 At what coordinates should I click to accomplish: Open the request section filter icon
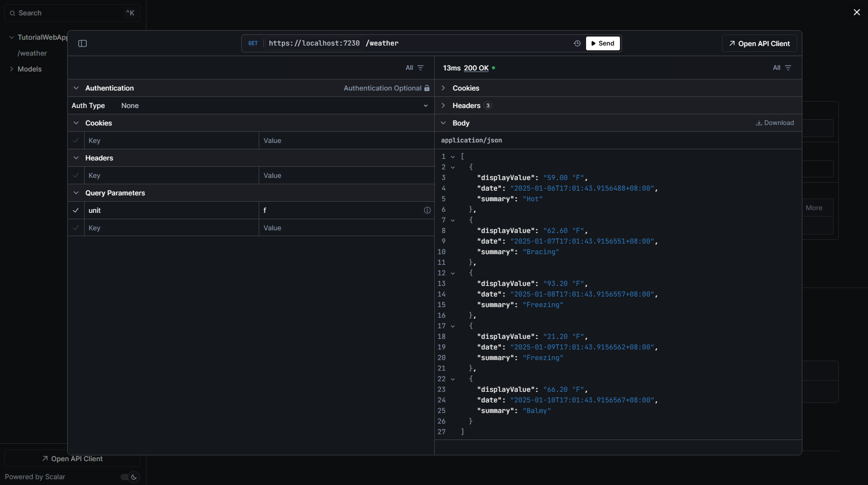(421, 68)
